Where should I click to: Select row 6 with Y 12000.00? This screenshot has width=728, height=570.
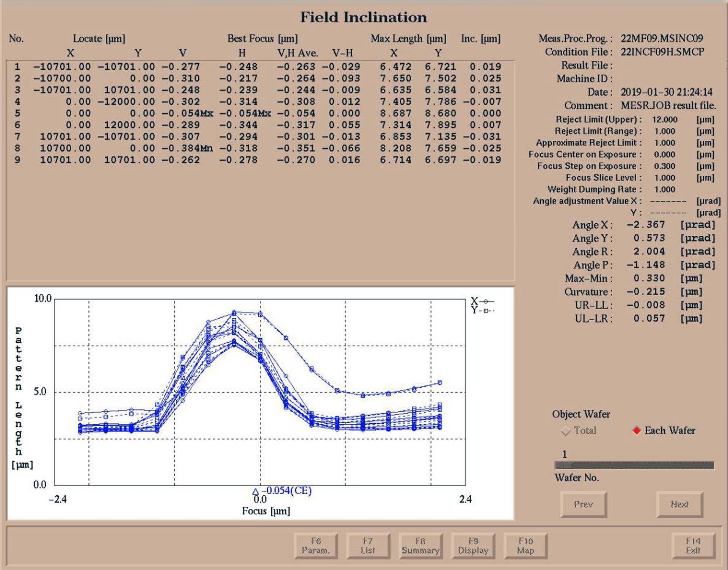pyautogui.click(x=258, y=125)
